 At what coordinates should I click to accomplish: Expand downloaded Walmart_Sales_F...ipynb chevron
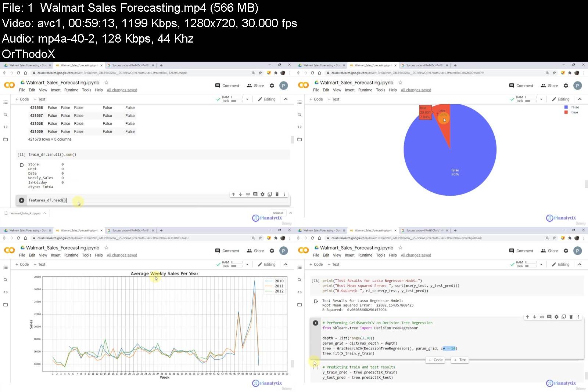pyautogui.click(x=44, y=213)
